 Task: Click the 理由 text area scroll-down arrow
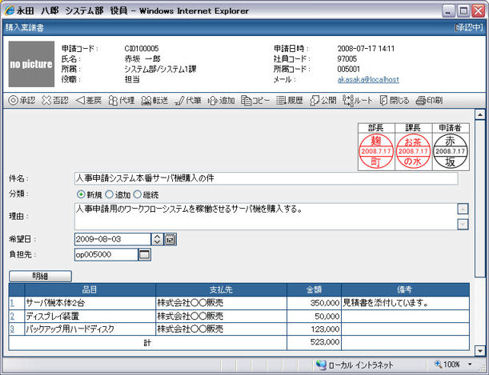[463, 224]
